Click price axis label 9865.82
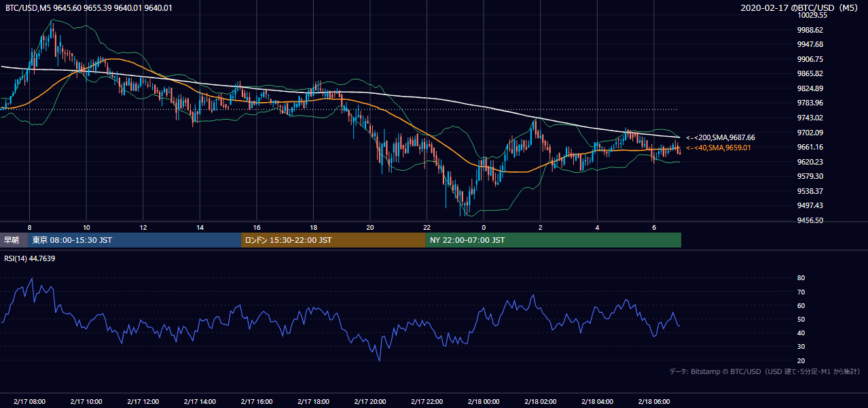This screenshot has width=868, height=408. [x=810, y=73]
